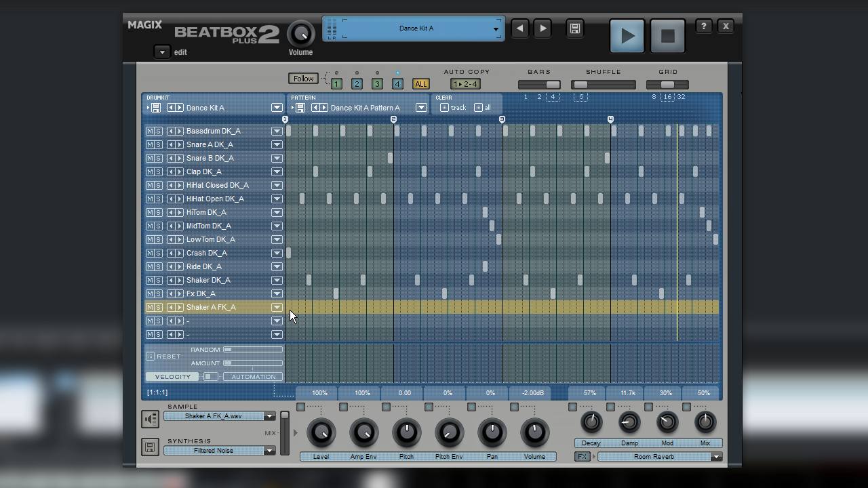Open the HiTom DK_A instrument dropdown
Image resolution: width=868 pixels, height=488 pixels.
point(277,212)
